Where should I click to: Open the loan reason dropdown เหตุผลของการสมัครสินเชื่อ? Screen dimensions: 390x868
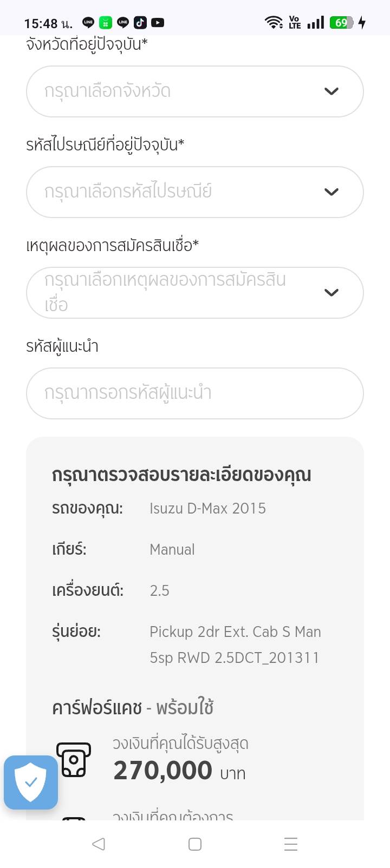(179, 292)
